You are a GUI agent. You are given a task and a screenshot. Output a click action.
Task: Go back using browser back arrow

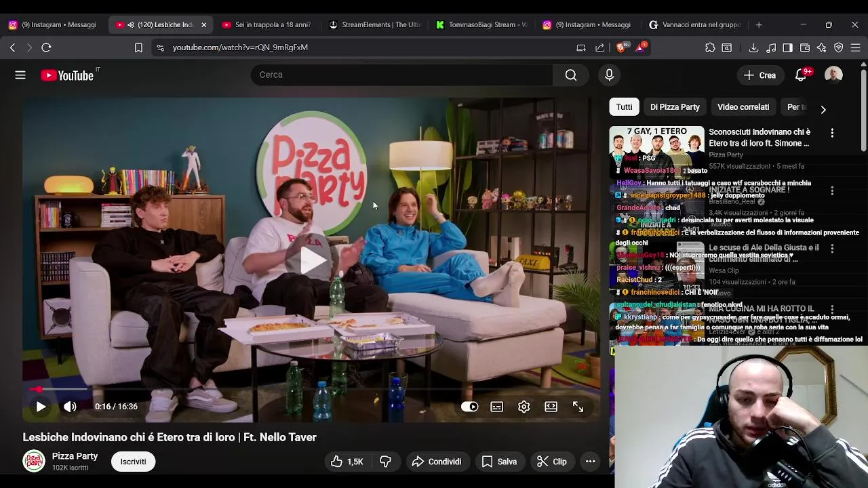(12, 47)
